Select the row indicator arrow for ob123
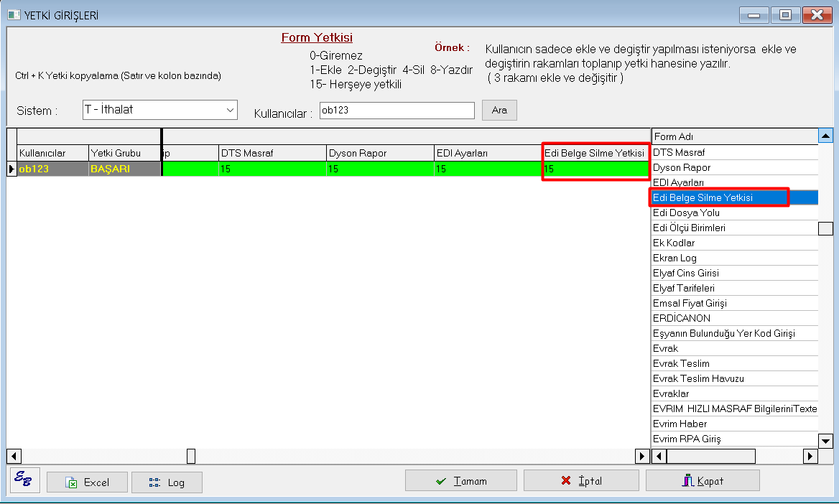 click(x=11, y=169)
